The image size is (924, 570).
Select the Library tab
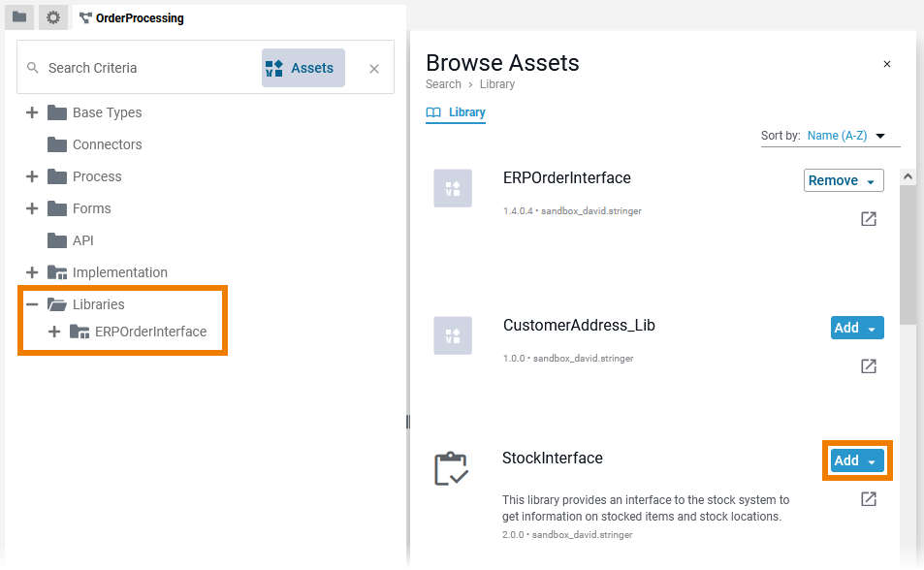pyautogui.click(x=457, y=112)
